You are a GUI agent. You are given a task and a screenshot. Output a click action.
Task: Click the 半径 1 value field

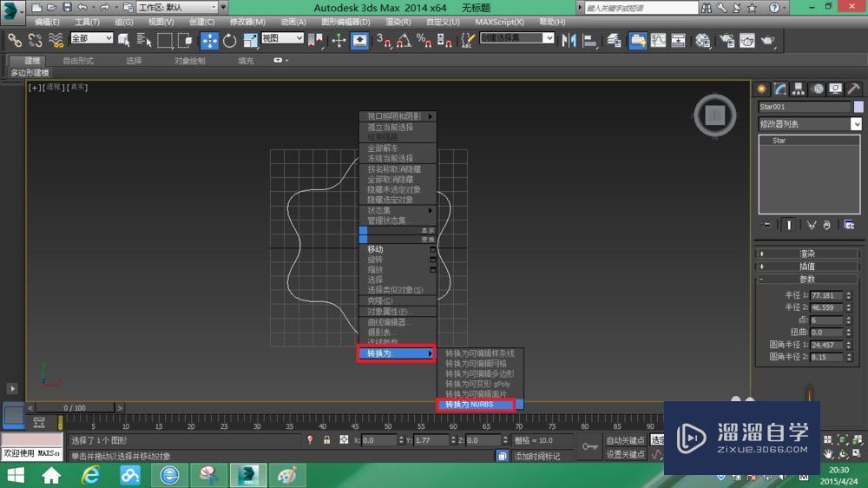click(826, 295)
